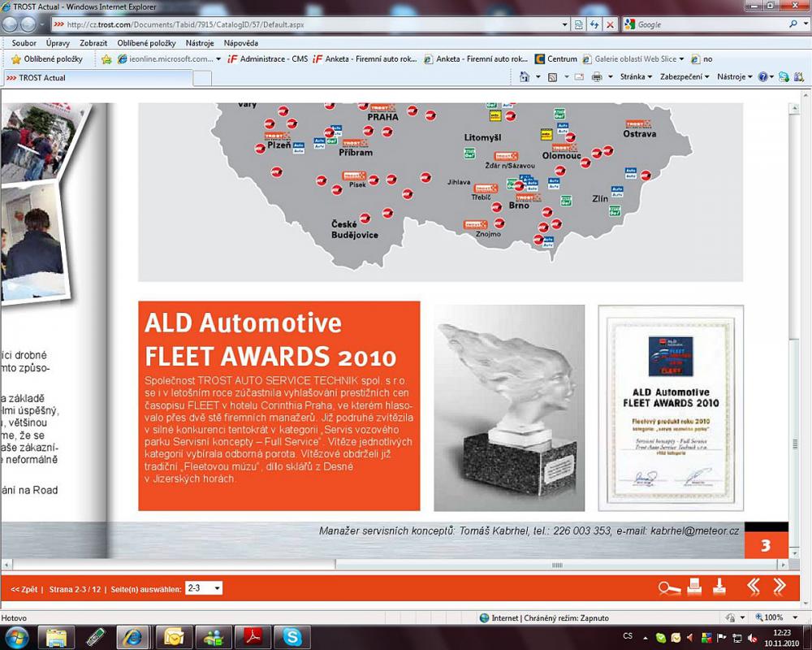Click the PRAHA label on the map
Screen dimensions: 812x650
pos(382,117)
